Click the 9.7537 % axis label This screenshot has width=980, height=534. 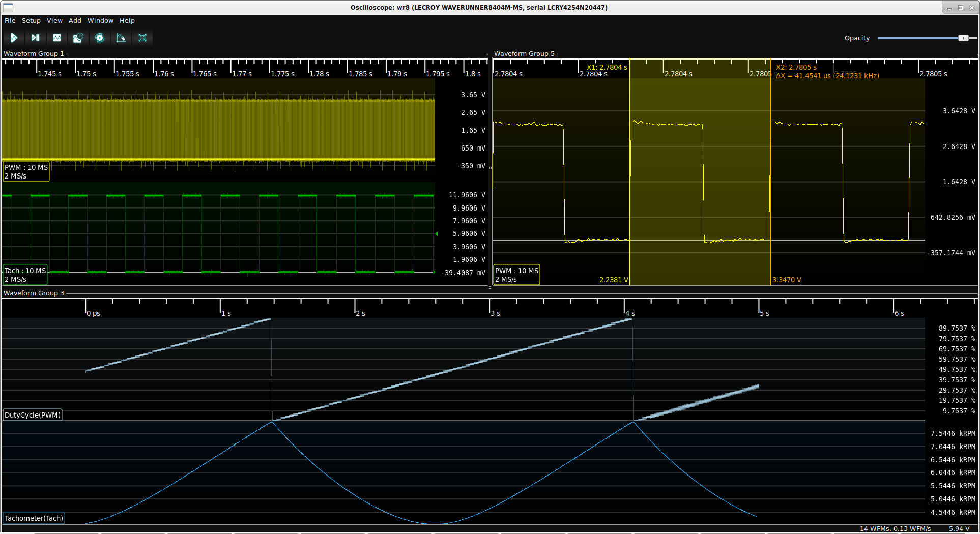point(959,411)
